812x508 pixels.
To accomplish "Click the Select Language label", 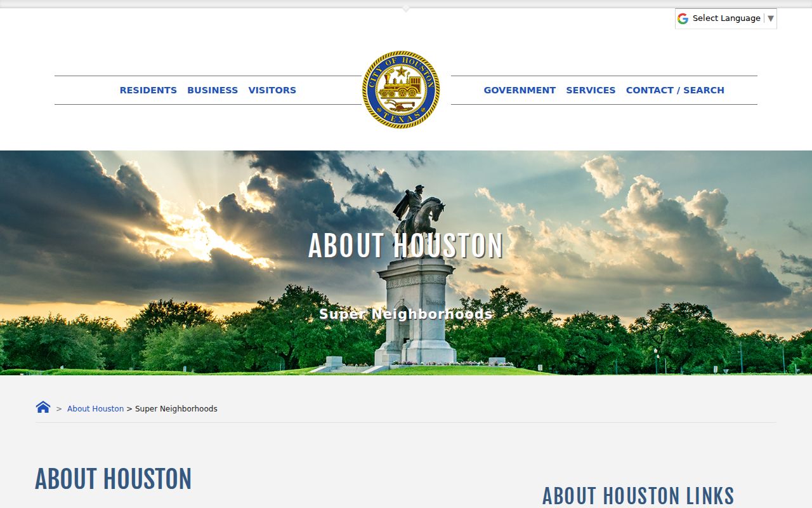I will click(x=726, y=18).
